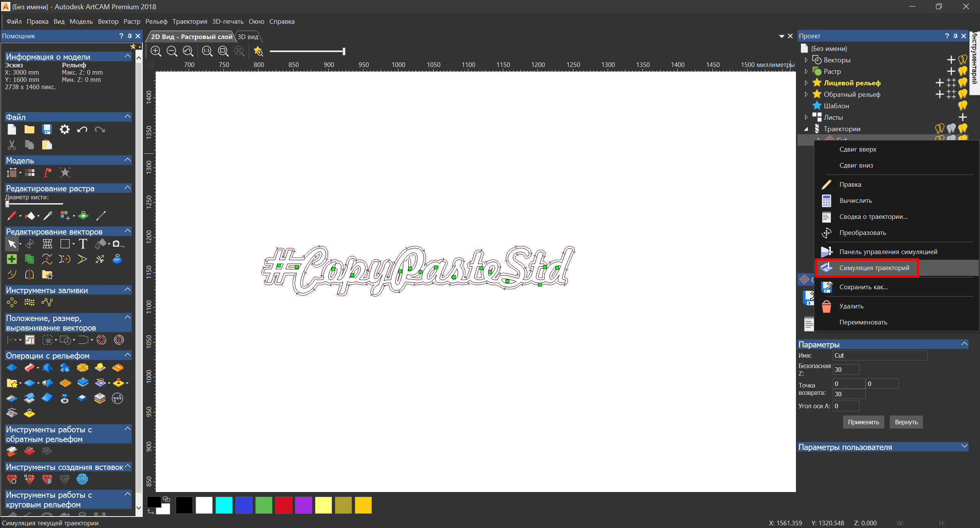
Task: Switch to the 3D вид tab
Action: 248,37
